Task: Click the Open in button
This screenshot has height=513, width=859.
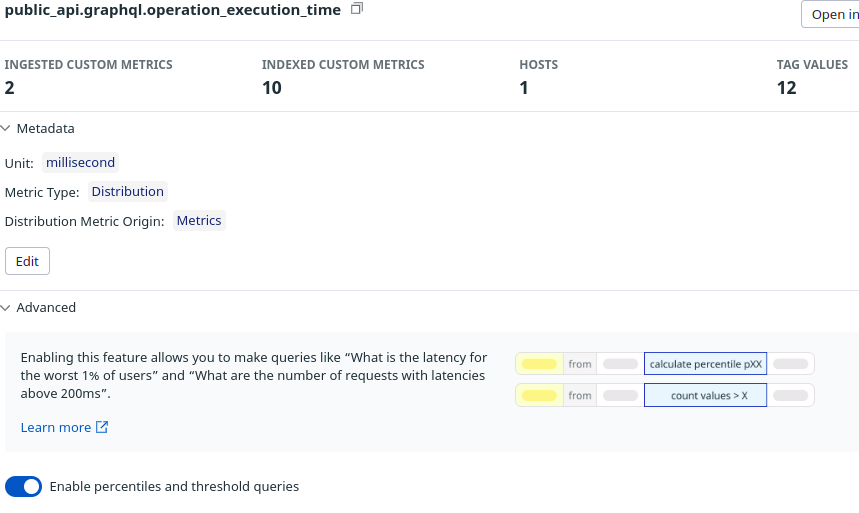Action: pos(829,14)
